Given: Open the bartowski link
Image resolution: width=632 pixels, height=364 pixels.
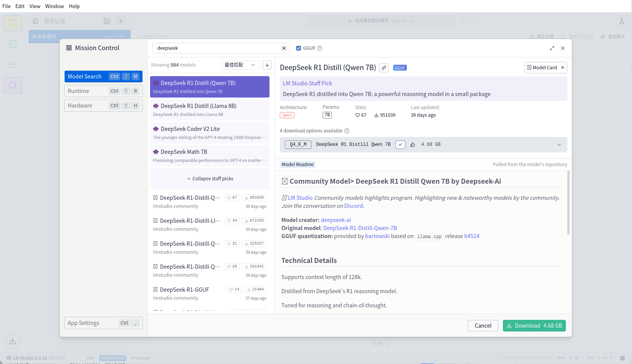Looking at the screenshot, I should (377, 236).
